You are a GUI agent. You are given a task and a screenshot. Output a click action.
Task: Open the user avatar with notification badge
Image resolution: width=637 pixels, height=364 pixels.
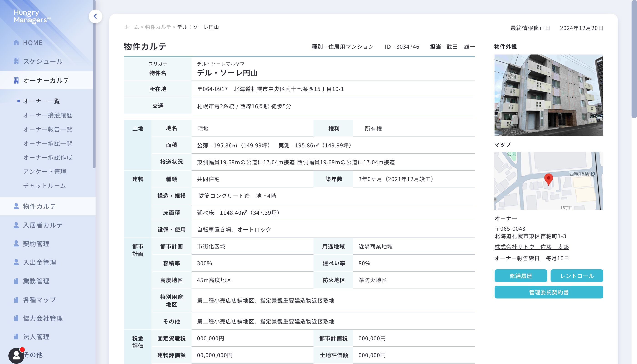pos(16,355)
